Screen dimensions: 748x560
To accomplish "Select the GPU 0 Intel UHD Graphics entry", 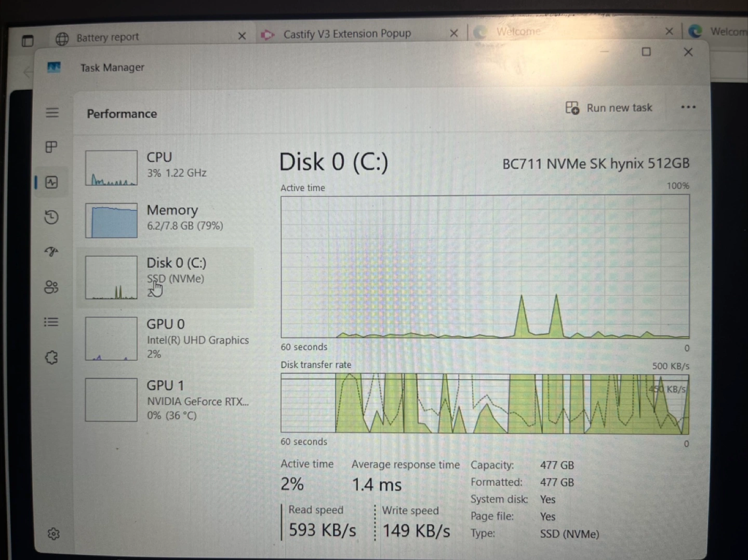I will (165, 338).
